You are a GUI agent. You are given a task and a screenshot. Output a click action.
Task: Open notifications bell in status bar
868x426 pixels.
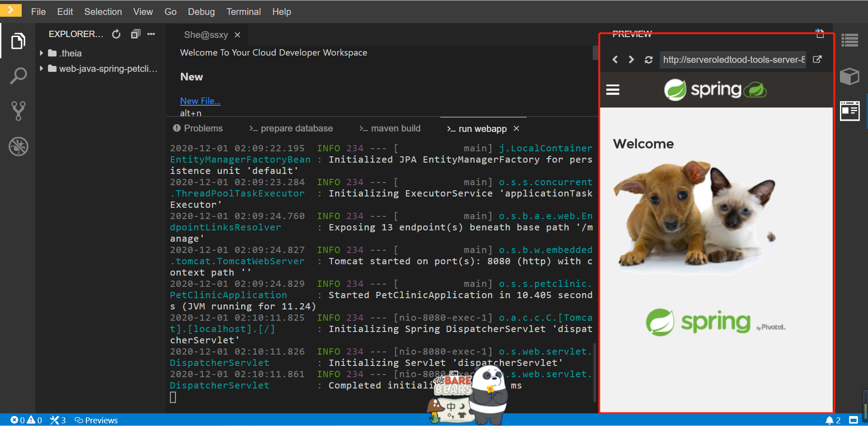click(x=833, y=421)
